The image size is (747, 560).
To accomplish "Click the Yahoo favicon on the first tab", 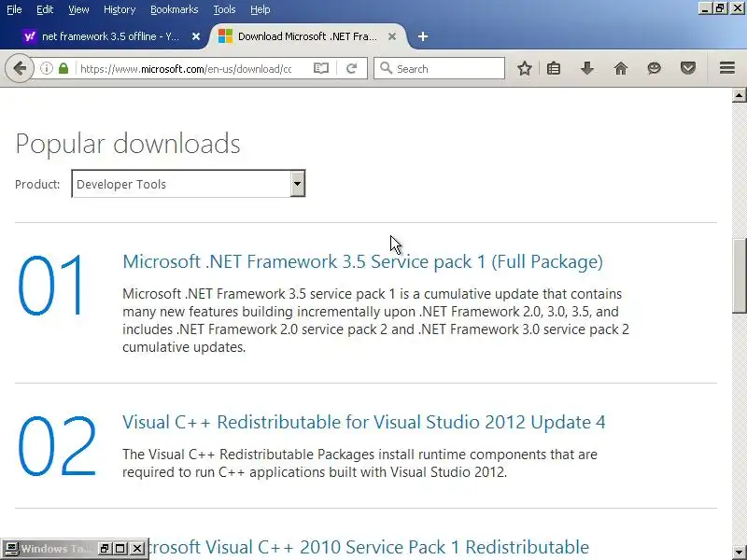I will (x=30, y=36).
